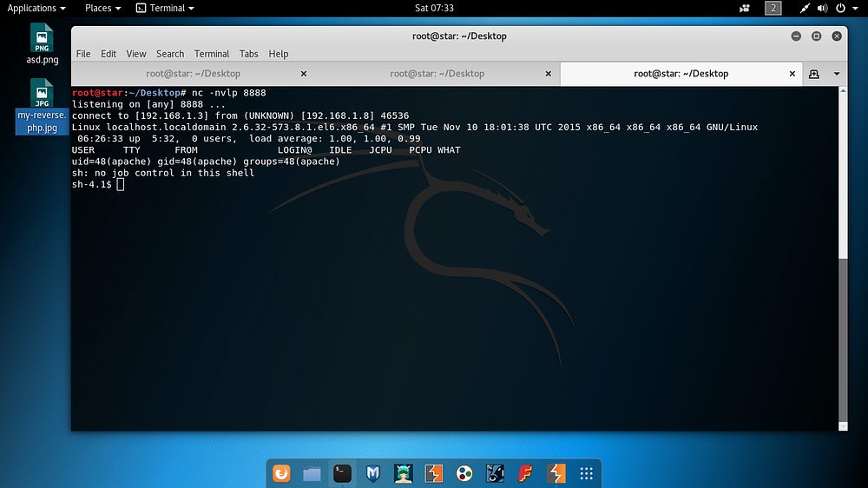Viewport: 868px width, 488px height.
Task: Open new tab button in terminal
Action: 814,74
